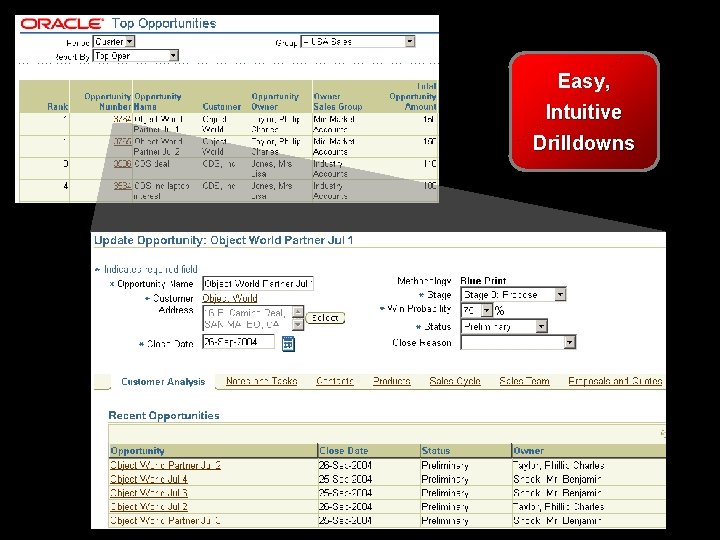Click into the Opportunity Name field
Screen dimensions: 720x540
(258, 283)
